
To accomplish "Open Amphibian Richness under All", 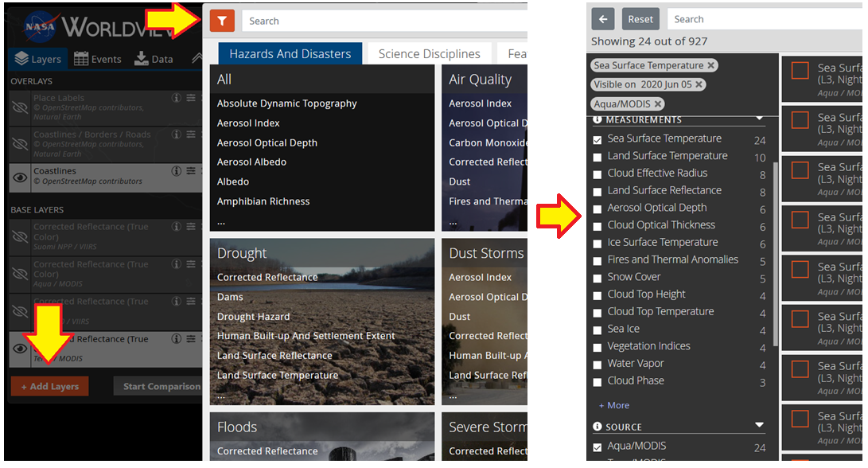I will click(x=263, y=201).
